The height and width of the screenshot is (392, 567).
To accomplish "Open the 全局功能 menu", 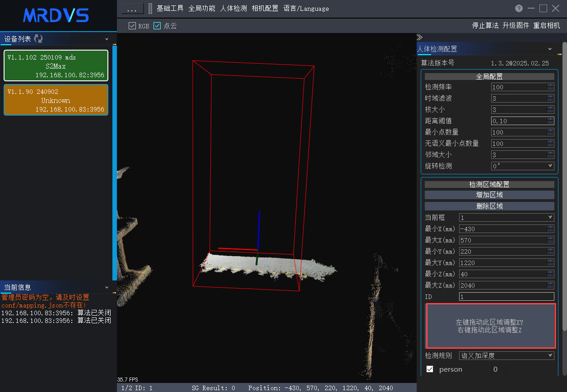I will (x=202, y=9).
